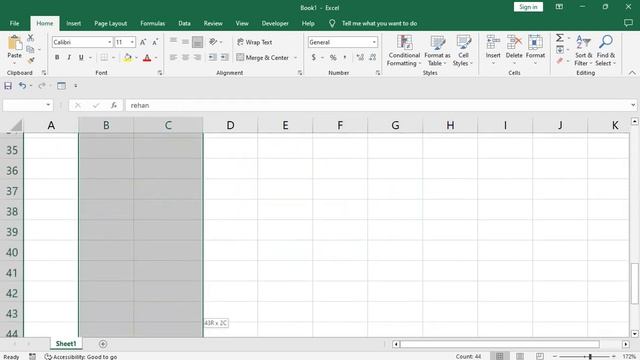Toggle bold formatting

click(57, 58)
